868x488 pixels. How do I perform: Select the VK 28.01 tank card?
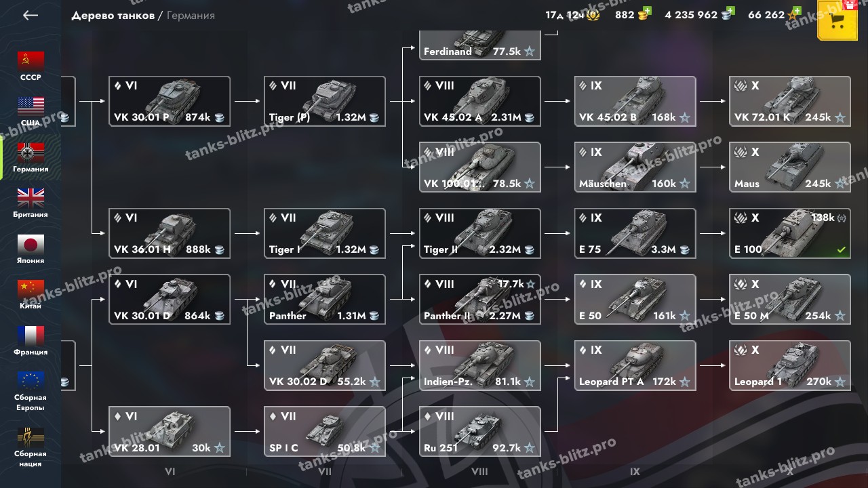(170, 432)
